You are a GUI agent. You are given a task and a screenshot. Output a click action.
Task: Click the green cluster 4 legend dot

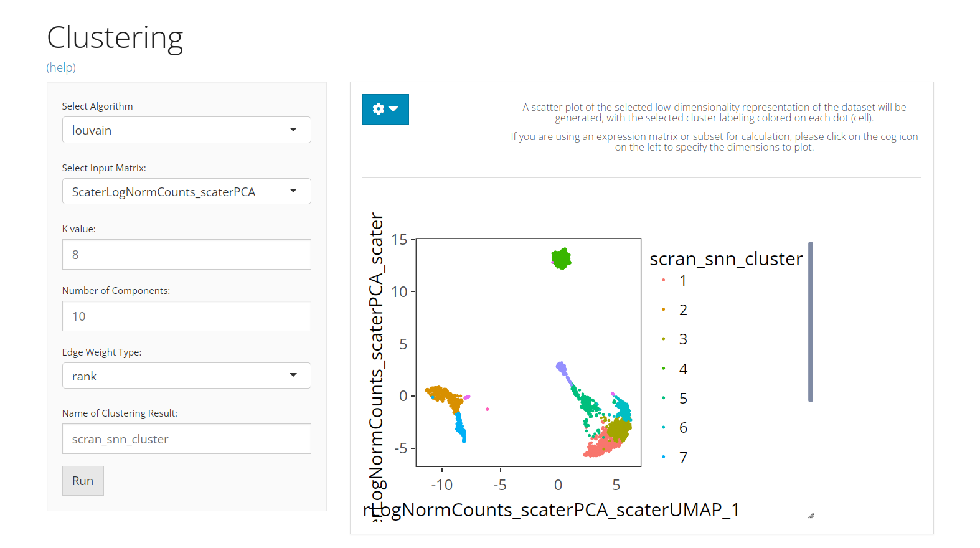tap(664, 369)
